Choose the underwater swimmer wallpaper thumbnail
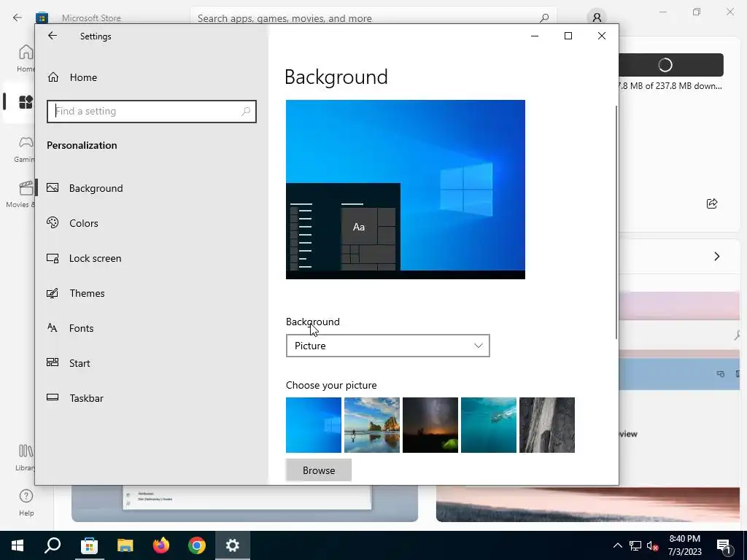The height and width of the screenshot is (560, 747). 488,425
